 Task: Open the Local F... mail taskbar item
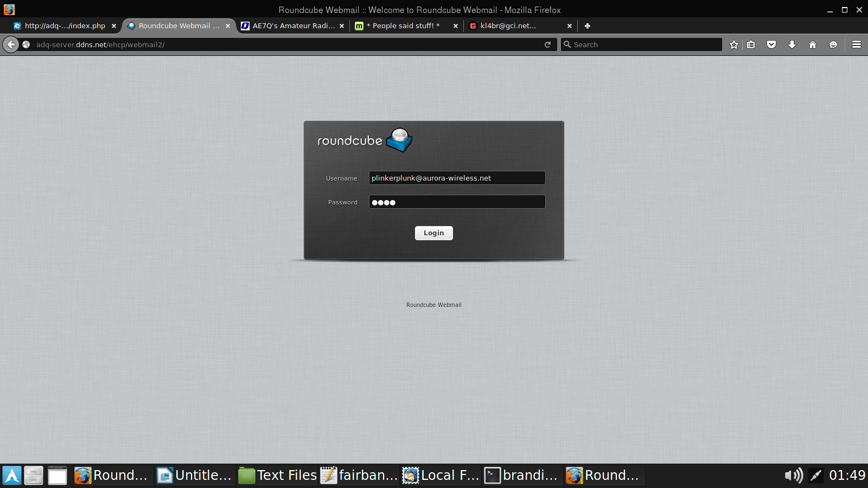441,476
